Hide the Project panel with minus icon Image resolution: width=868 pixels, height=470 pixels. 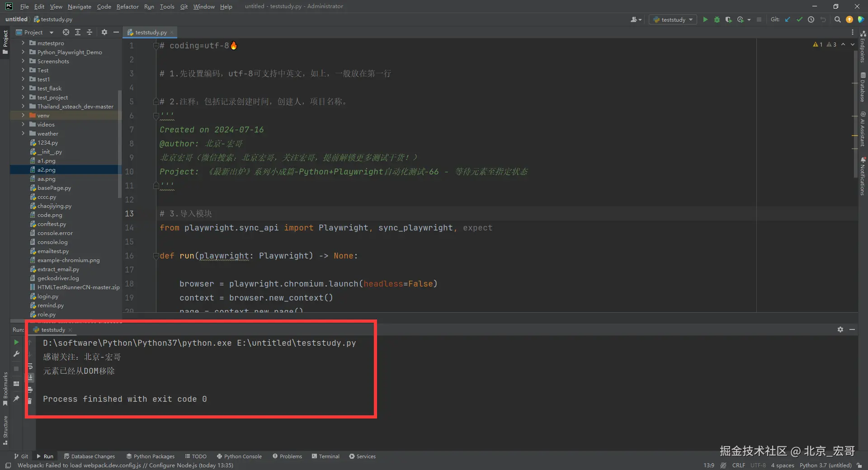tap(116, 32)
